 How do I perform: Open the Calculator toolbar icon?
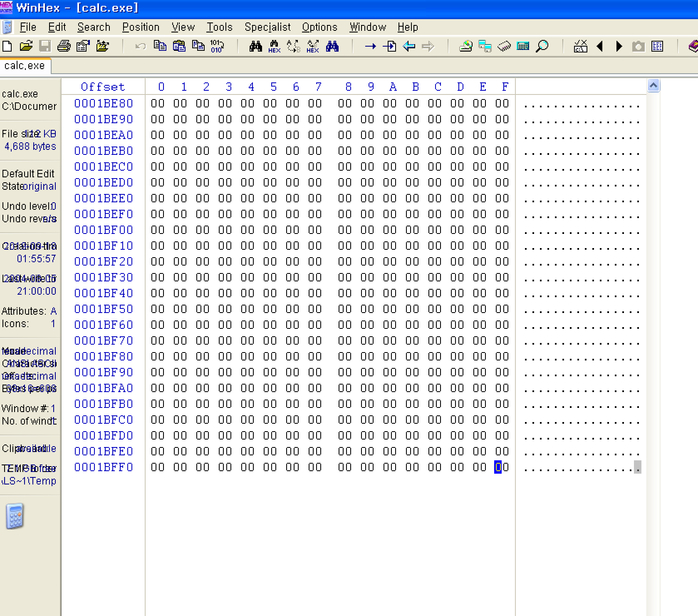click(523, 46)
